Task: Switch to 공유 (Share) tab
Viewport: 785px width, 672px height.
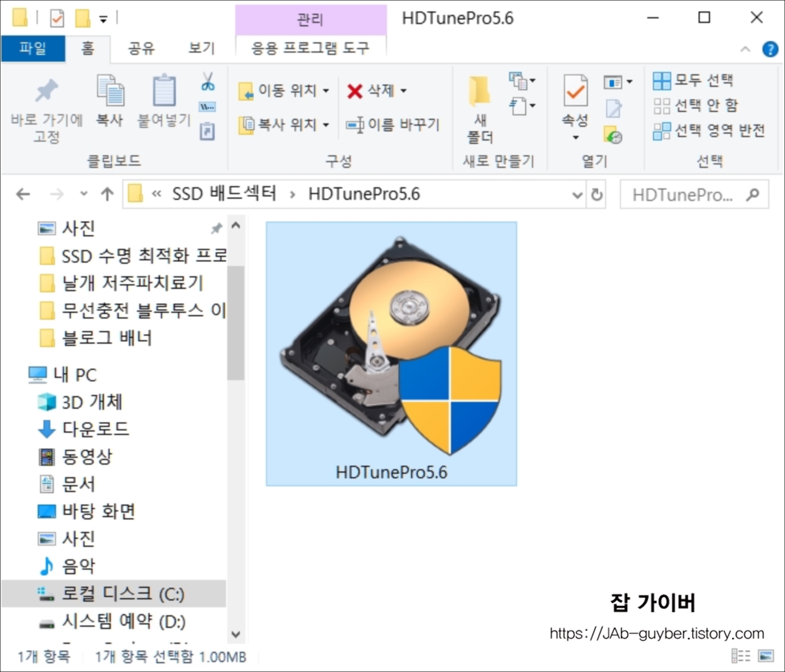Action: [x=141, y=48]
